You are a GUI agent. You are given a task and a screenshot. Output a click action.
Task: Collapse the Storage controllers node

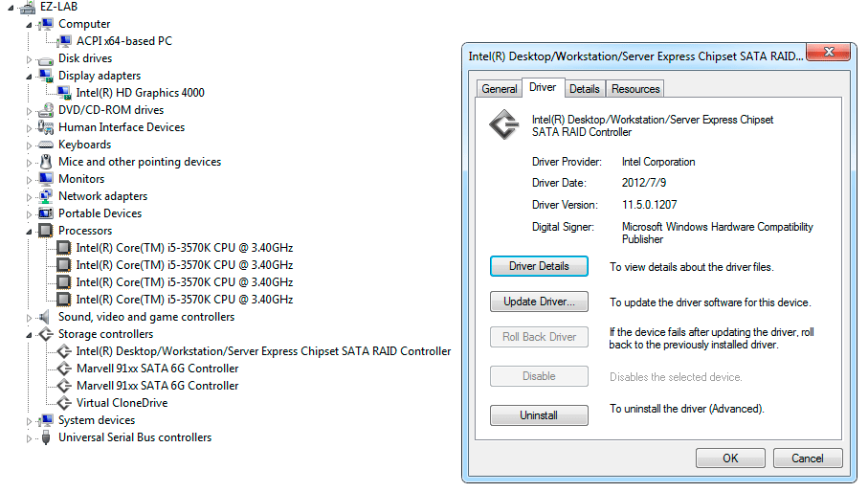coord(30,335)
